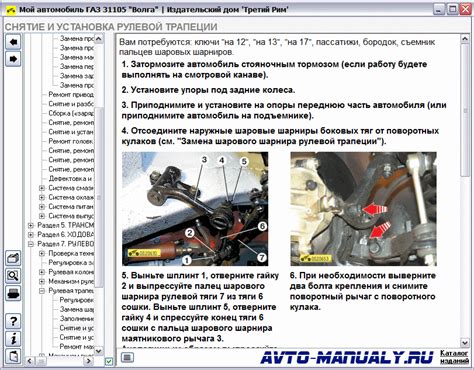
Task: Click the green checkmark under the tree
Action: (x=109, y=361)
